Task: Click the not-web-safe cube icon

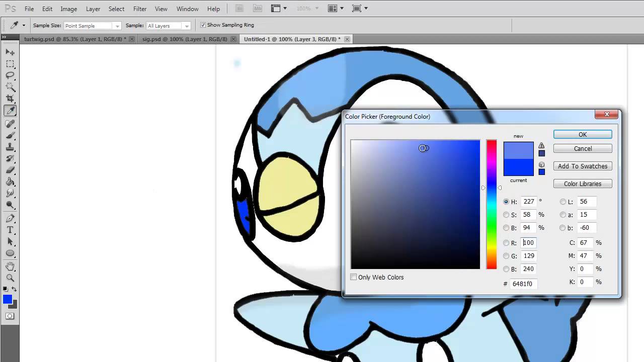Action: (x=541, y=164)
